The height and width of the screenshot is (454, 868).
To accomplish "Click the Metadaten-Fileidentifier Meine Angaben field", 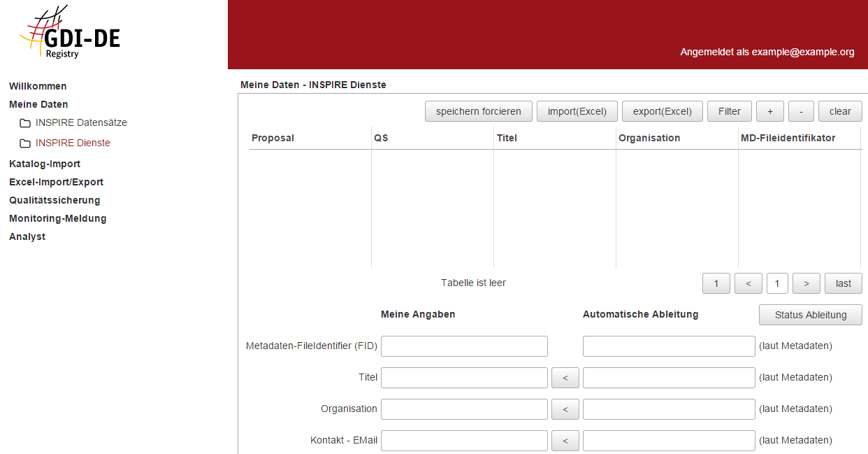I will pos(464,346).
